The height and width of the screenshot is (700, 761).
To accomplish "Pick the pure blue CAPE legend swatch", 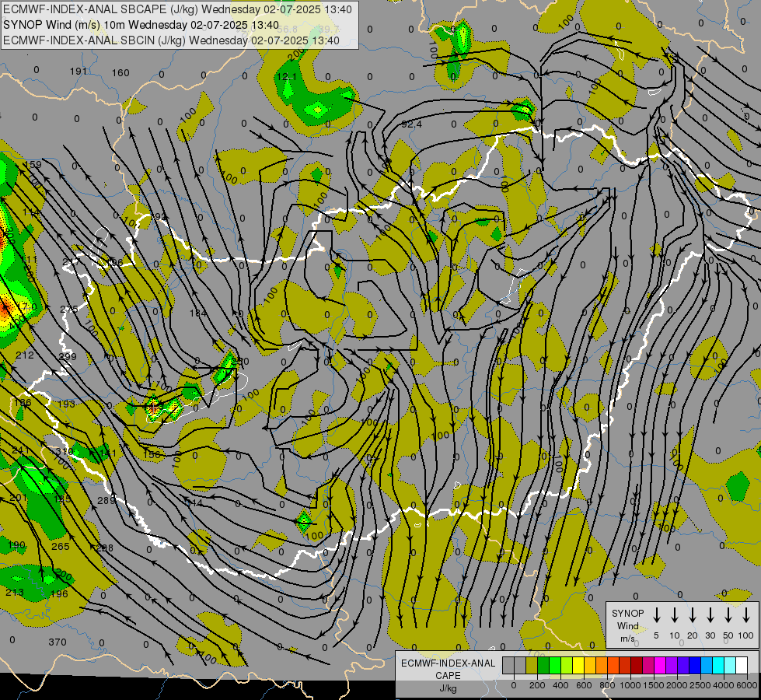I will point(694,665).
